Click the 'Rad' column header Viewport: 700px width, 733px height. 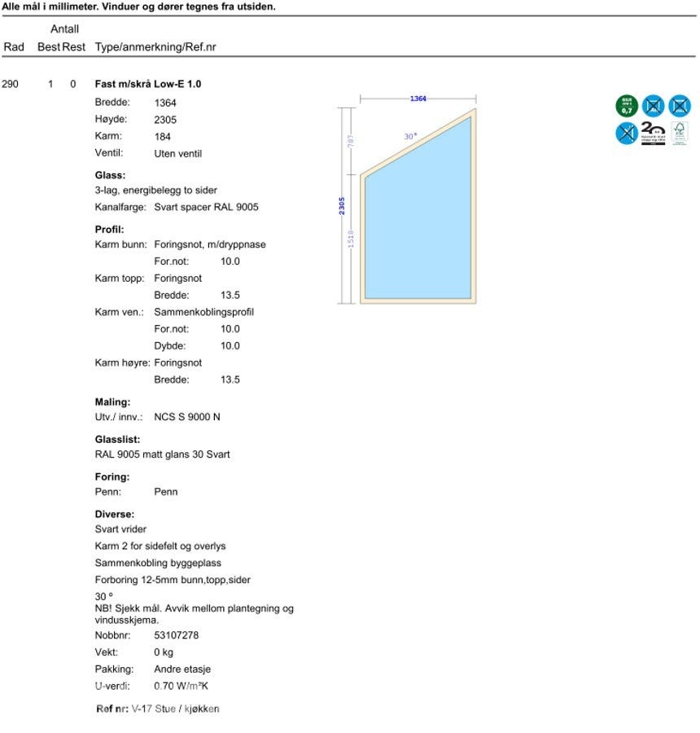14,46
